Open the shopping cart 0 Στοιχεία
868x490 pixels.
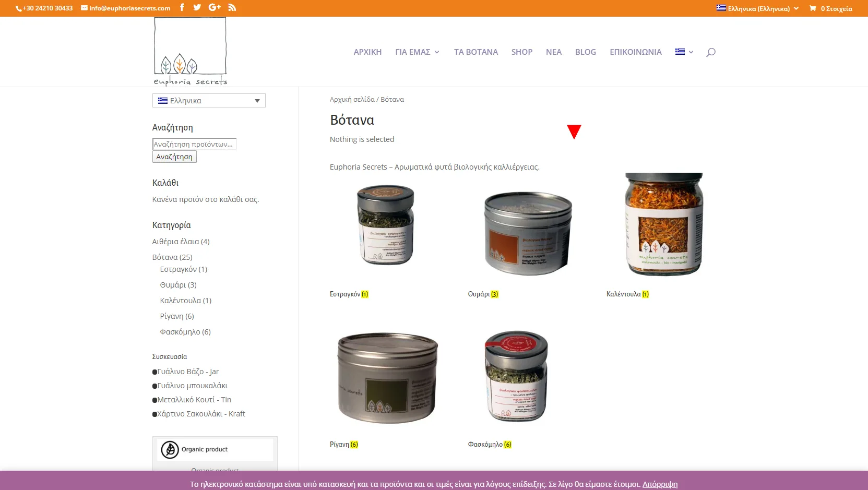pyautogui.click(x=830, y=8)
